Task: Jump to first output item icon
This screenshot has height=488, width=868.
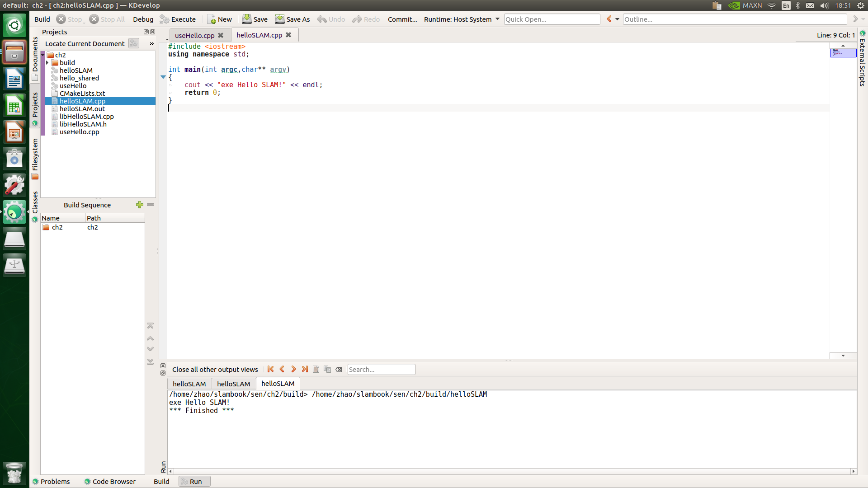Action: 270,369
